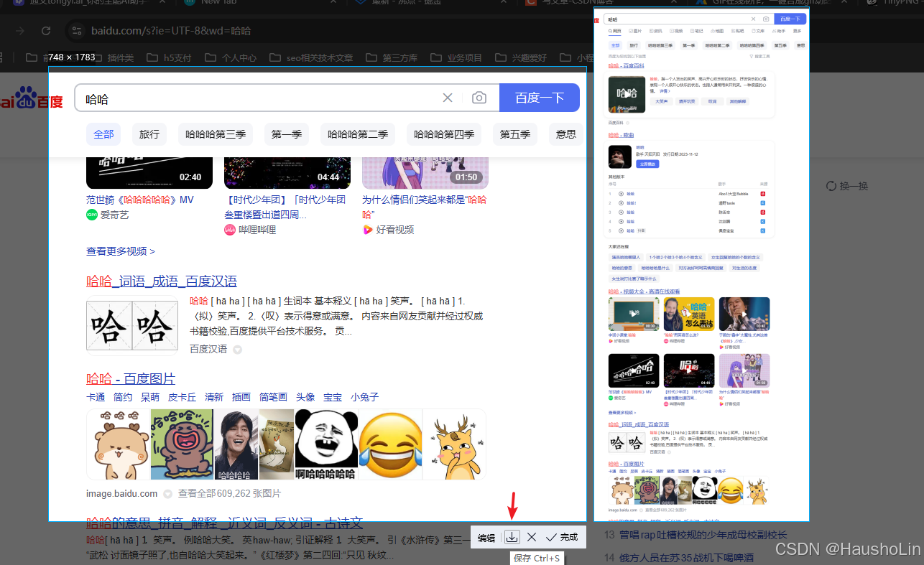Click 查看更多视频 link
Screen dimensions: 924x565
[x=121, y=251]
